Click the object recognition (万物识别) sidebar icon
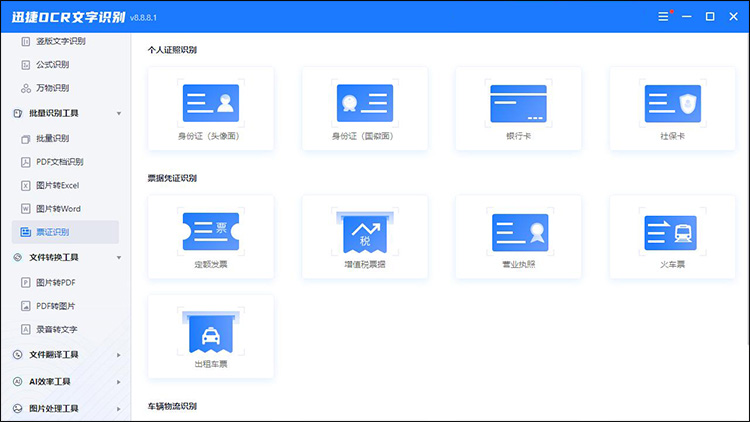This screenshot has height=422, width=750. point(26,88)
